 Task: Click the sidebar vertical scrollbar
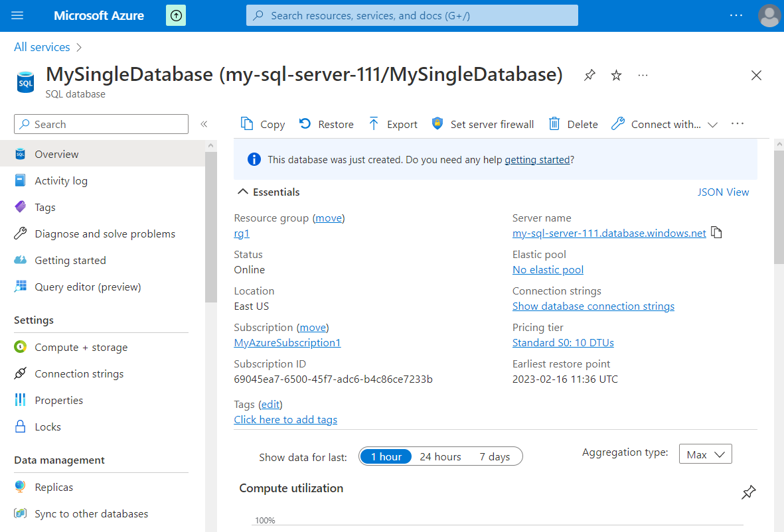(211, 227)
